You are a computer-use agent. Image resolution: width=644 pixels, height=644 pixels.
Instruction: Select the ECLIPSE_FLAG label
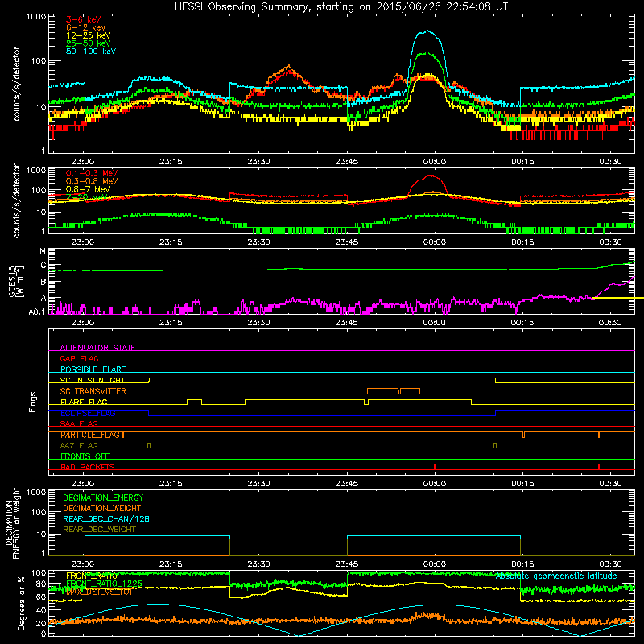point(88,413)
